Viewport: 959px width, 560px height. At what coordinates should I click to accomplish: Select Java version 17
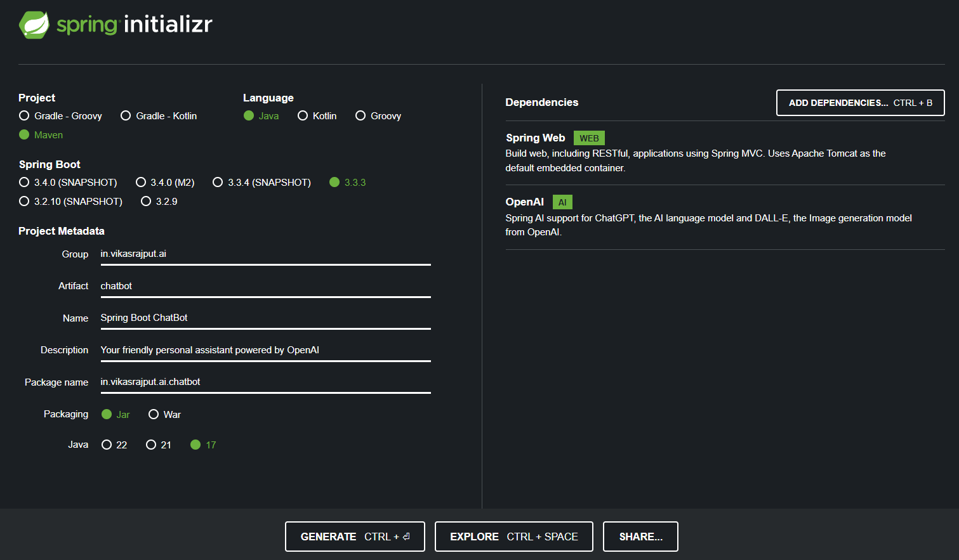[203, 445]
